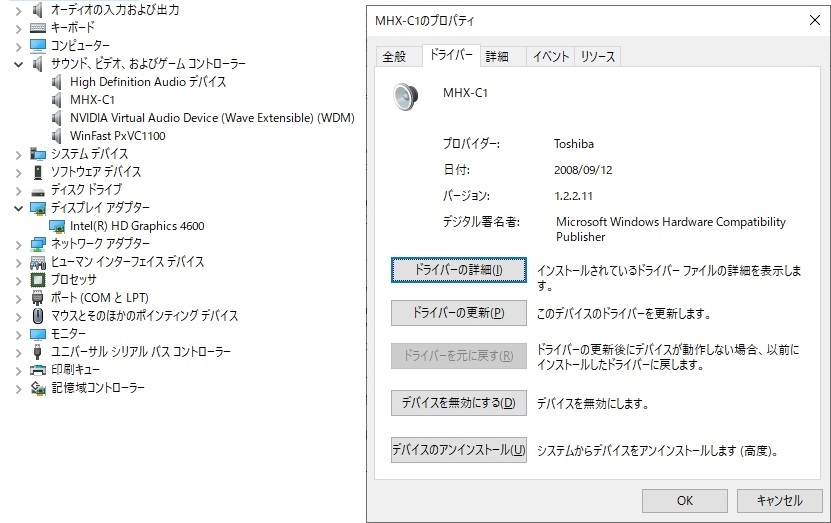Viewport: 831px width, 523px height.
Task: Expand the Computer node chevron
Action: pyautogui.click(x=18, y=46)
